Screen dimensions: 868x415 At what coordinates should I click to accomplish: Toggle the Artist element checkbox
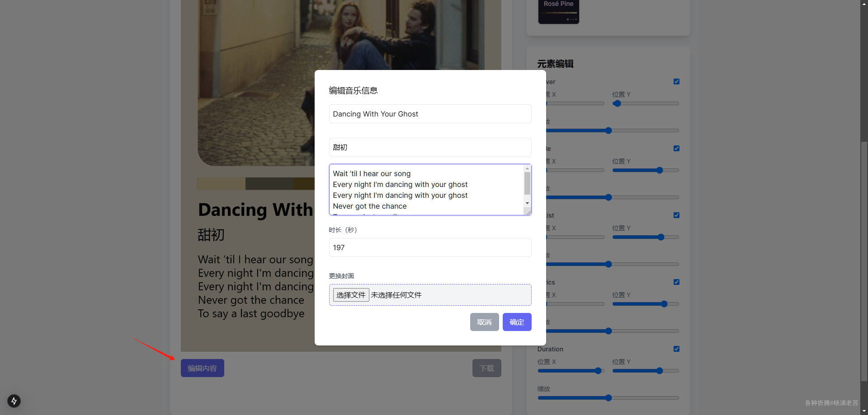[676, 215]
